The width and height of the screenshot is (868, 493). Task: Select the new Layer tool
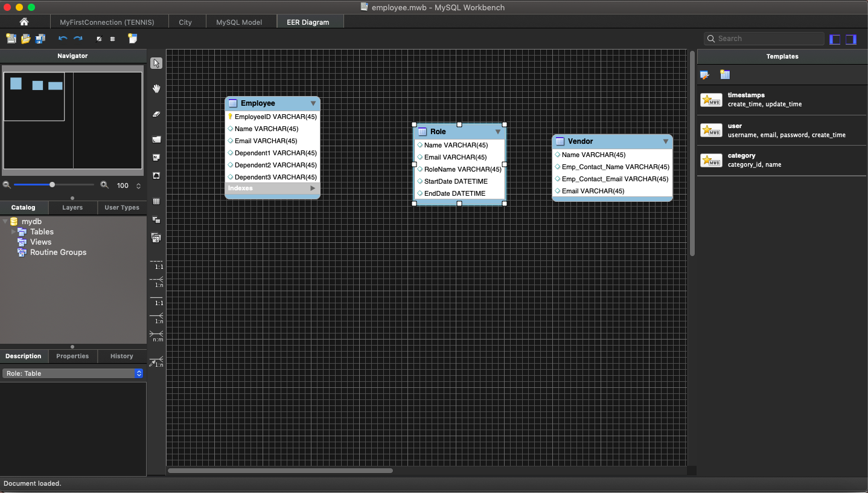(x=156, y=139)
